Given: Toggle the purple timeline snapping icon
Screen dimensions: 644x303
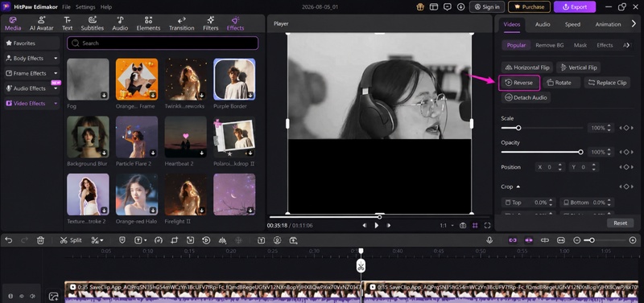Looking at the screenshot, I should (x=529, y=240).
